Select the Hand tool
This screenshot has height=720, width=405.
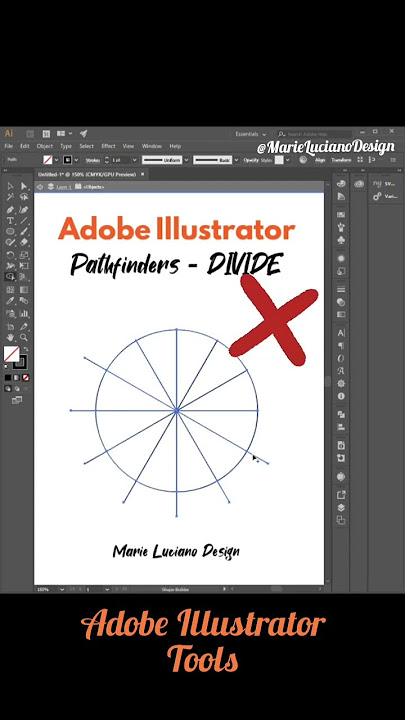pyautogui.click(x=10, y=338)
